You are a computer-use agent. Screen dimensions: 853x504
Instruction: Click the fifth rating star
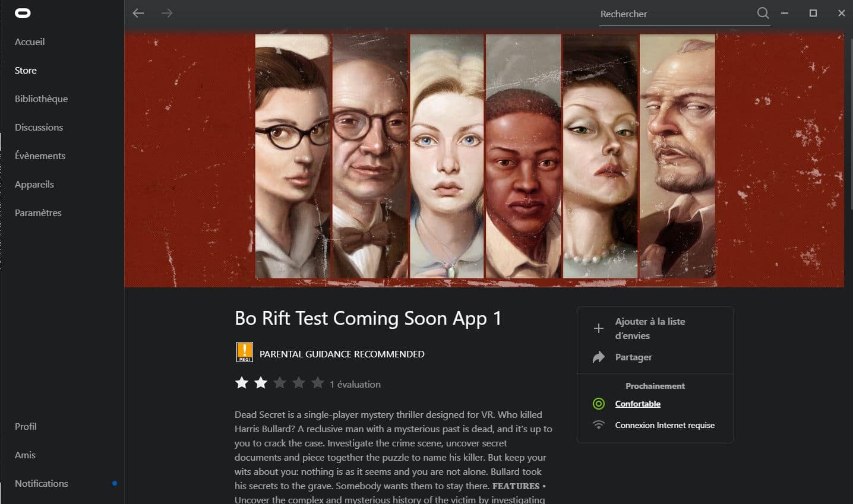click(x=318, y=383)
